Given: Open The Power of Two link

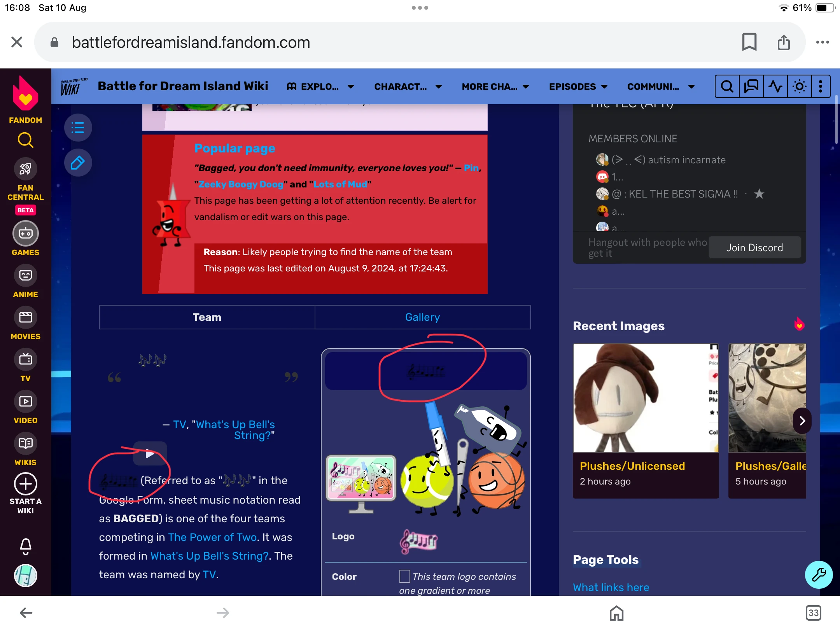Looking at the screenshot, I should click(x=212, y=537).
